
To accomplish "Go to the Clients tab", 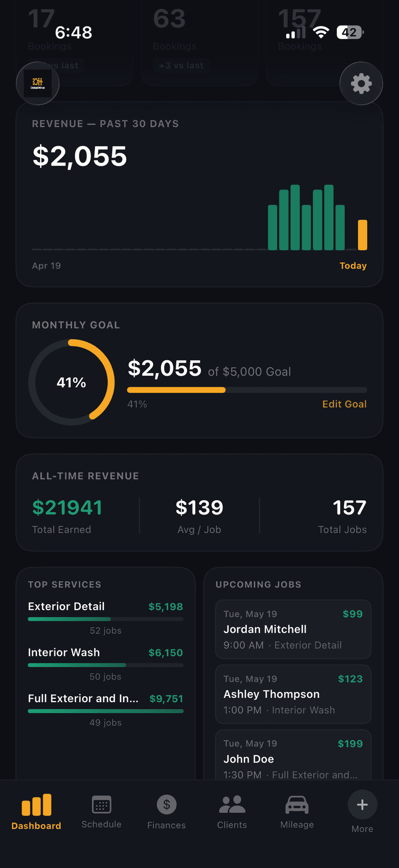I will point(232,812).
